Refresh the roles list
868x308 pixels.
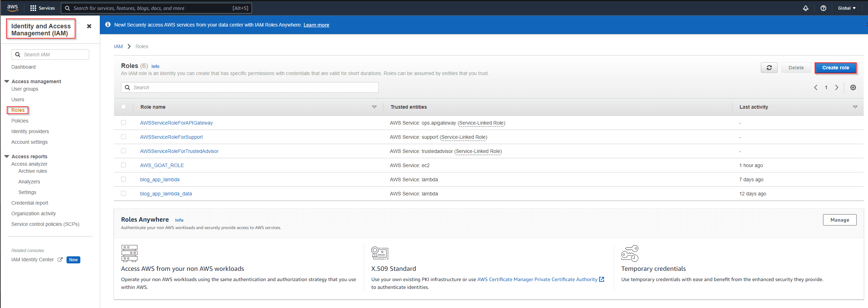click(769, 68)
